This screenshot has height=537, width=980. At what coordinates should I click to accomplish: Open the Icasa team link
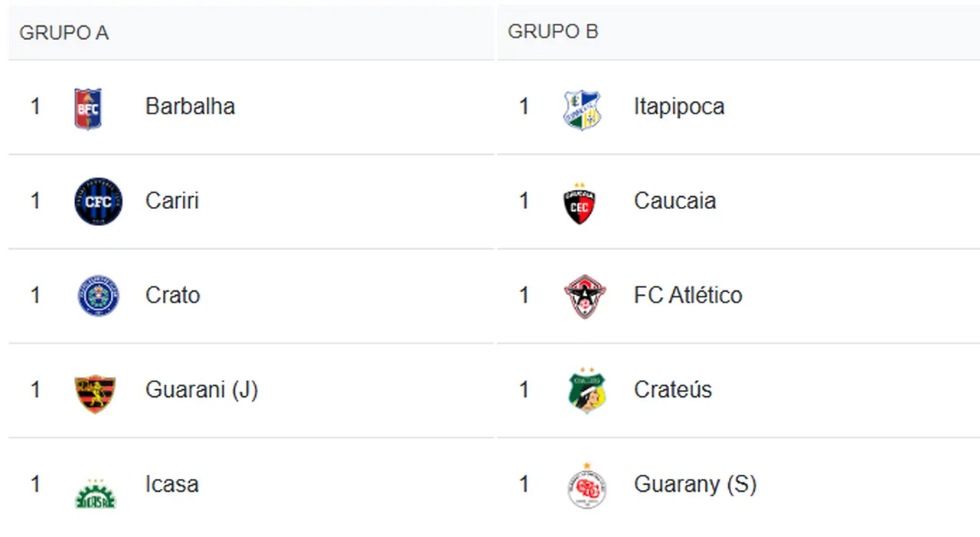(172, 484)
